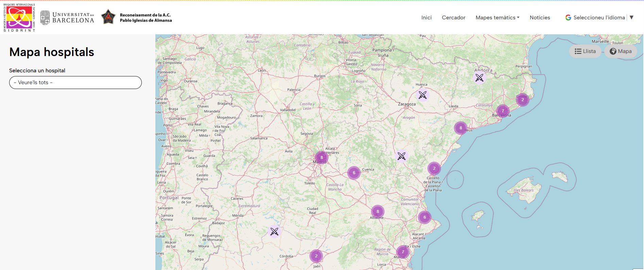Open the Reus cluster marker with 8
Image resolution: width=644 pixels, height=270 pixels.
[460, 128]
